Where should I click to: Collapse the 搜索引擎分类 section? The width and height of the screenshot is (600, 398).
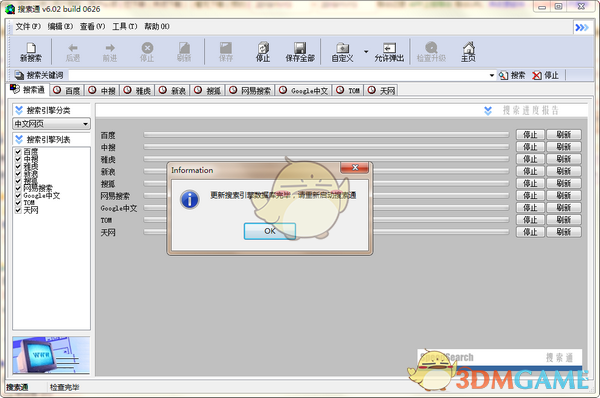(x=19, y=111)
